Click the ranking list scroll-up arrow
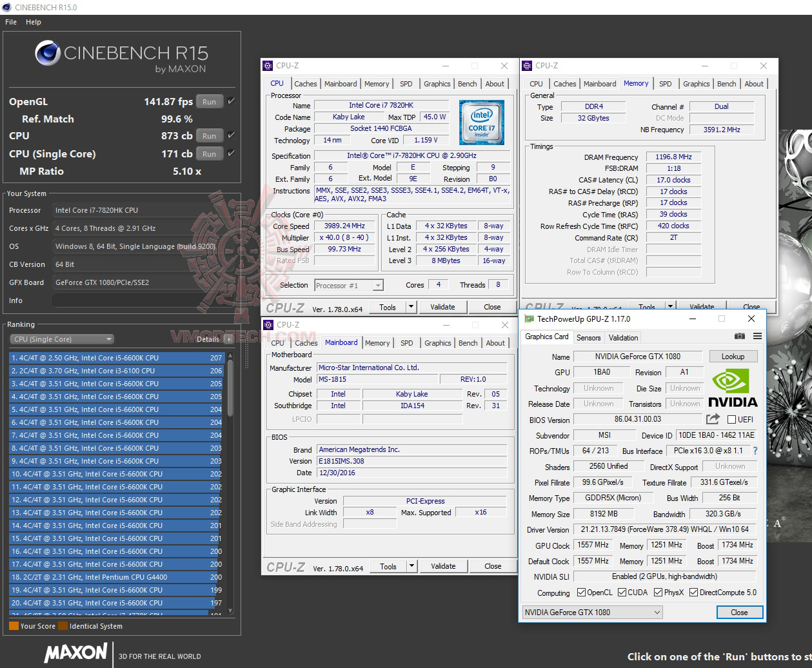 (x=230, y=357)
